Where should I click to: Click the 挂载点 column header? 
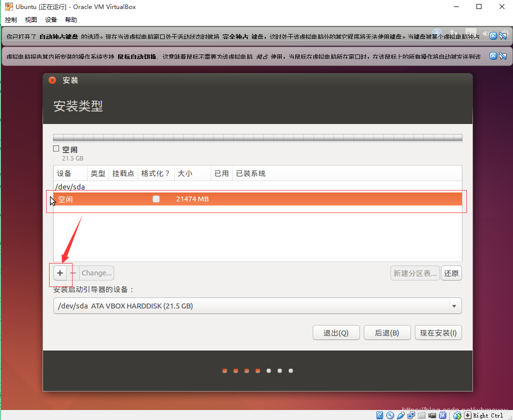123,173
